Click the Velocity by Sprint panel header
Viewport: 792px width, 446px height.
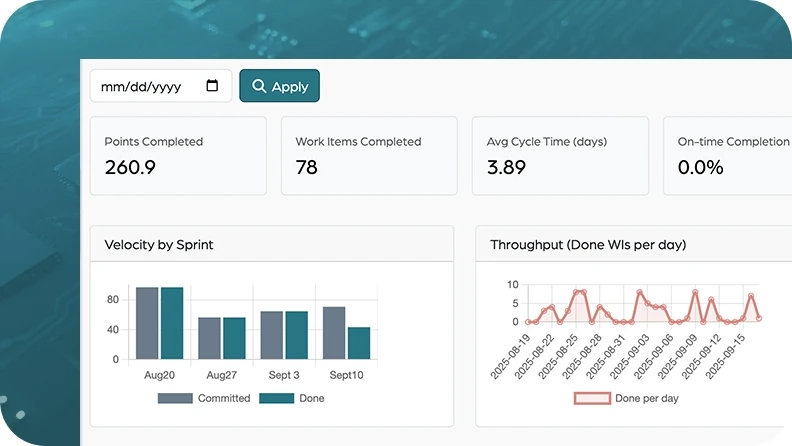point(271,244)
